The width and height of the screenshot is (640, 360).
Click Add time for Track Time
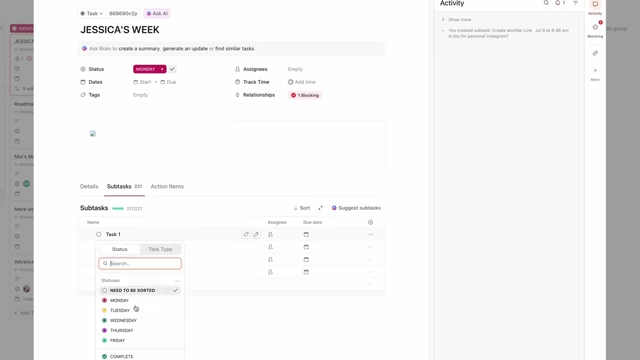(302, 82)
